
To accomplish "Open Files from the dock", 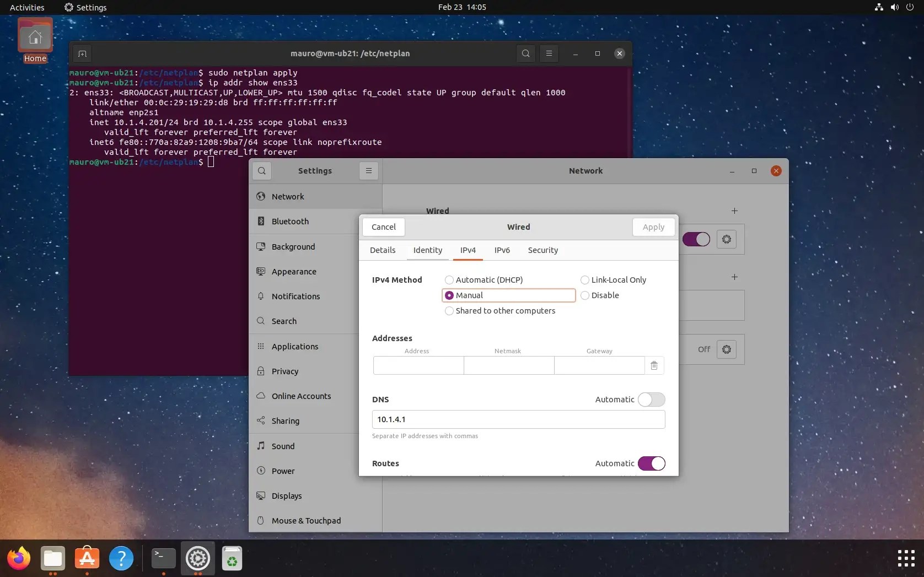I will pyautogui.click(x=53, y=558).
